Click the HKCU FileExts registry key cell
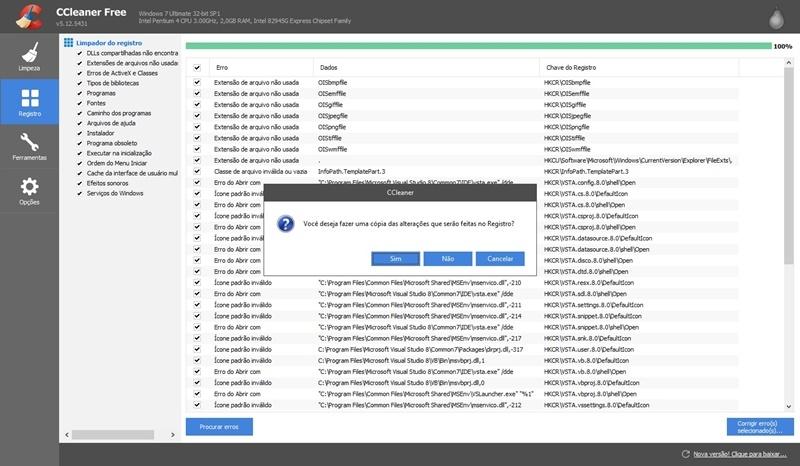Image resolution: width=800 pixels, height=466 pixels. [638, 160]
